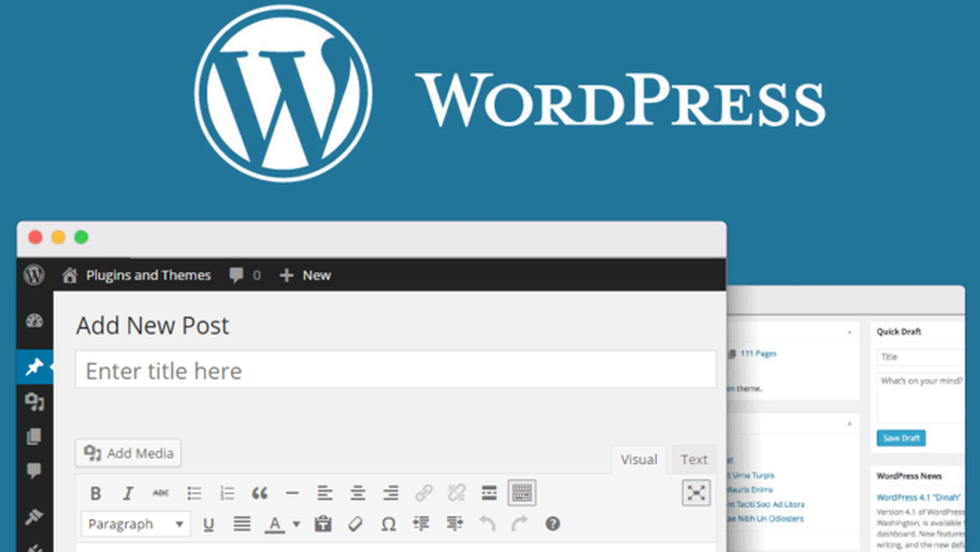Toggle bold formatting

(95, 493)
